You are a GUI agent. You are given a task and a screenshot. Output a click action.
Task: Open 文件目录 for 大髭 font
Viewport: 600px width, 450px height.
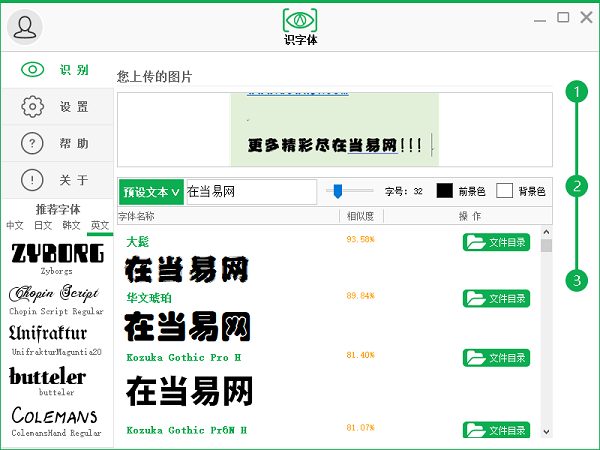click(x=496, y=242)
